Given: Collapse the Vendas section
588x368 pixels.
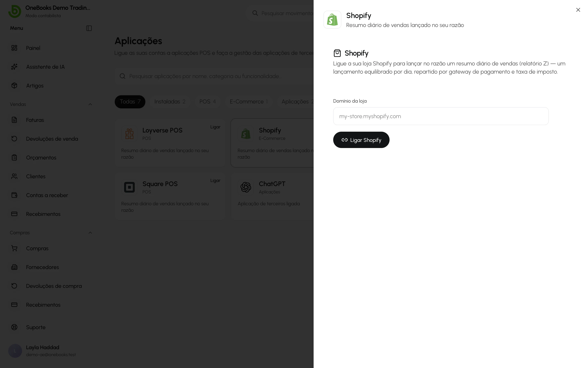Looking at the screenshot, I should (x=90, y=104).
